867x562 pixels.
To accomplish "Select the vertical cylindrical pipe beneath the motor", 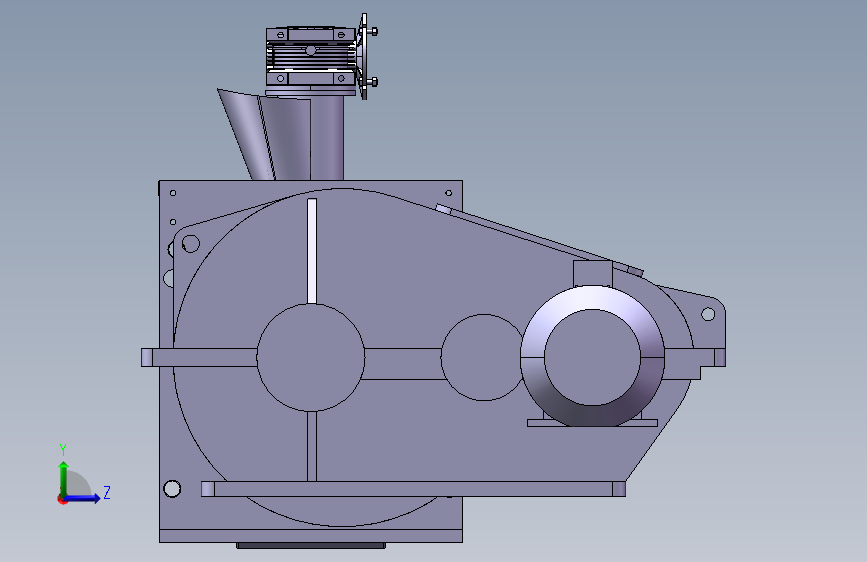I will pos(327,138).
